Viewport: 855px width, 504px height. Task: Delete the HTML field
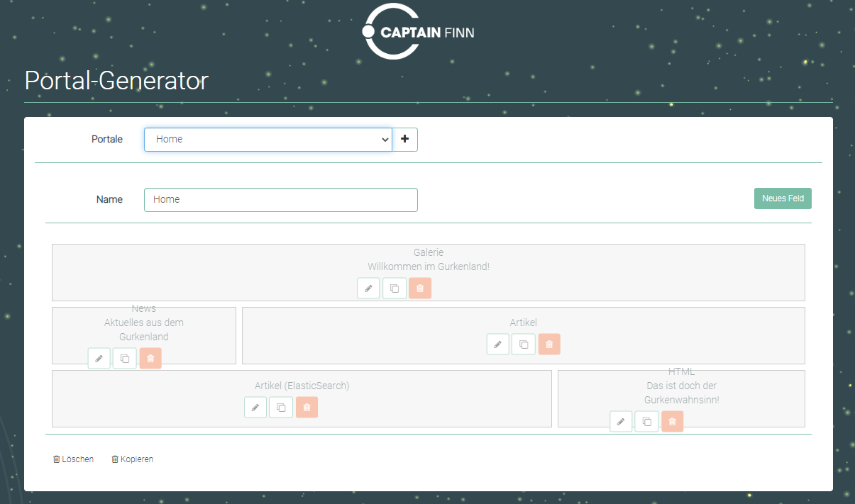pos(673,422)
